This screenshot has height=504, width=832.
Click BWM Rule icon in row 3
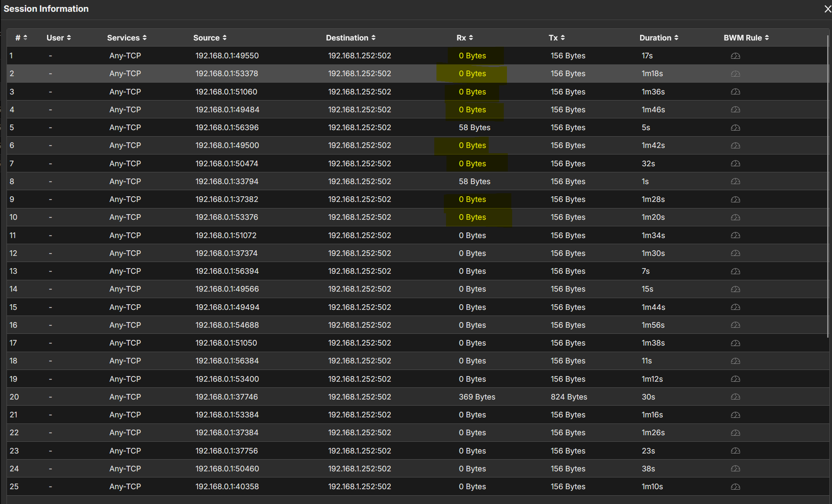coord(735,91)
